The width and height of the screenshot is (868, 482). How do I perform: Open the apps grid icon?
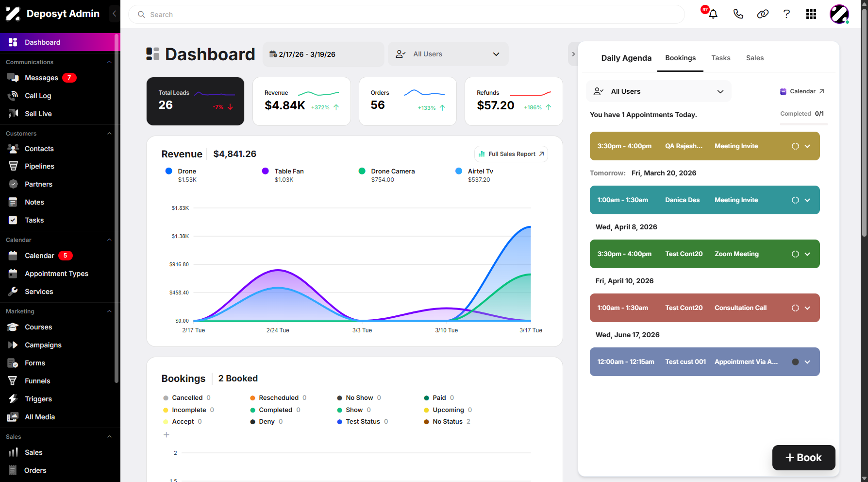[811, 14]
